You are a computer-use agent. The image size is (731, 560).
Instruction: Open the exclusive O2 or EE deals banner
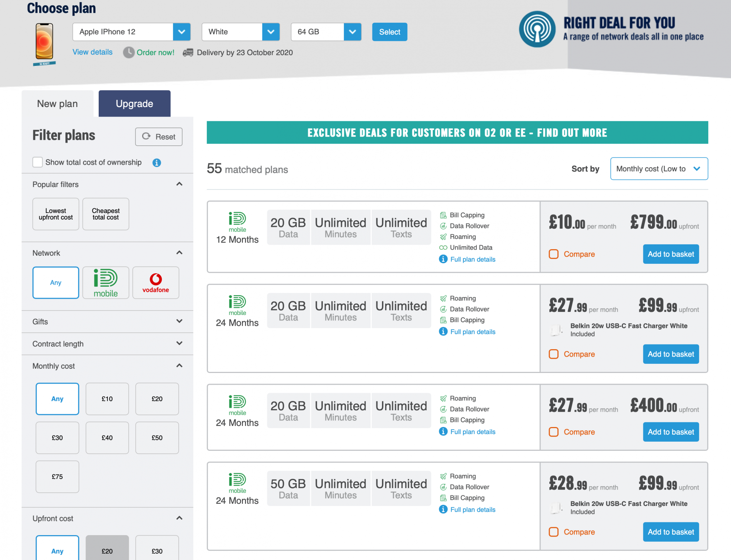click(x=457, y=133)
